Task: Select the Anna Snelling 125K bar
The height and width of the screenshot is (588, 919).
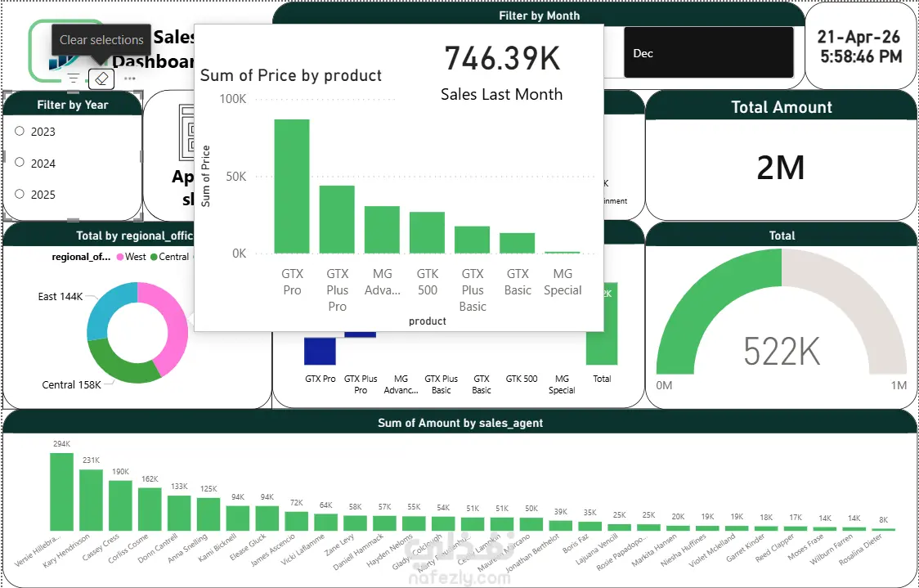Action: 208,514
